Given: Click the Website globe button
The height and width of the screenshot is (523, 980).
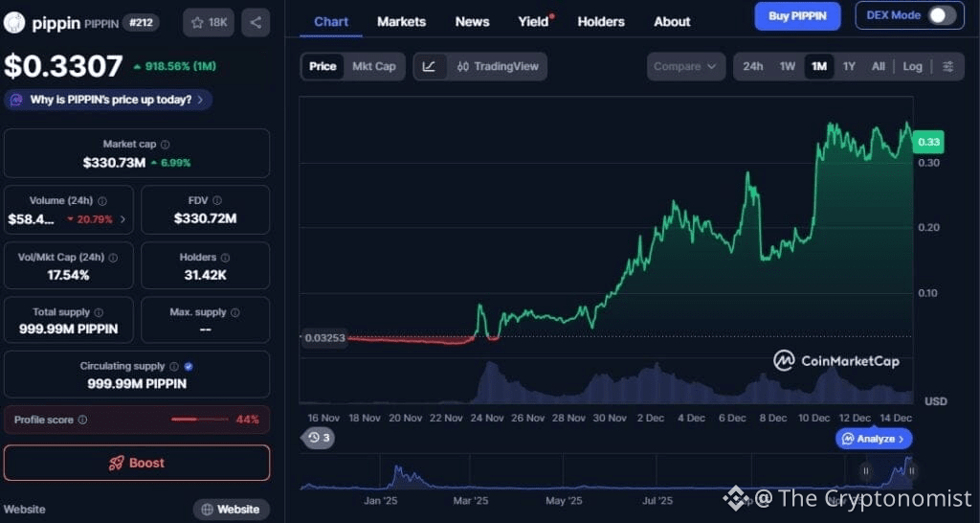Looking at the screenshot, I should point(232,510).
